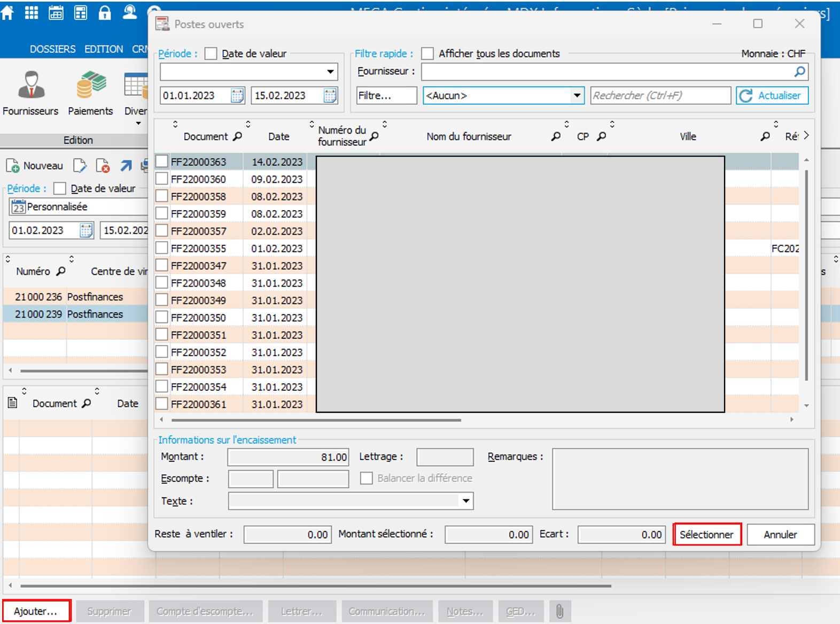840x624 pixels.
Task: Click the padlock icon in top bar
Action: click(x=105, y=12)
